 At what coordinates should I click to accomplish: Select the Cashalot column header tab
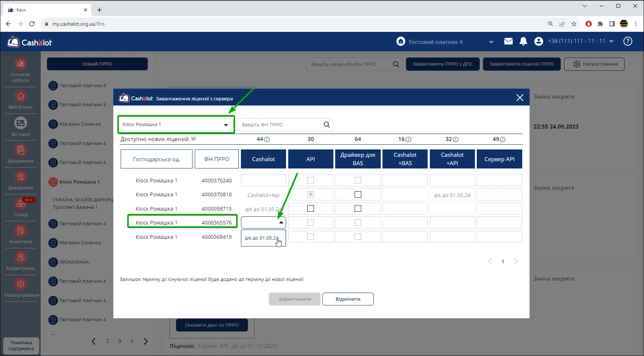[263, 159]
